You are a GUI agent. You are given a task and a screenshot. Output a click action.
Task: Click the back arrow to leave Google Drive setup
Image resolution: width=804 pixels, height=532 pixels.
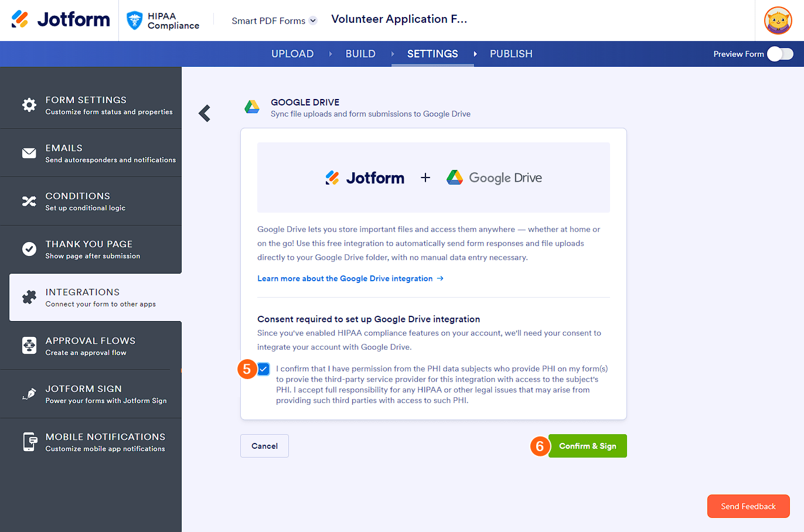point(205,113)
